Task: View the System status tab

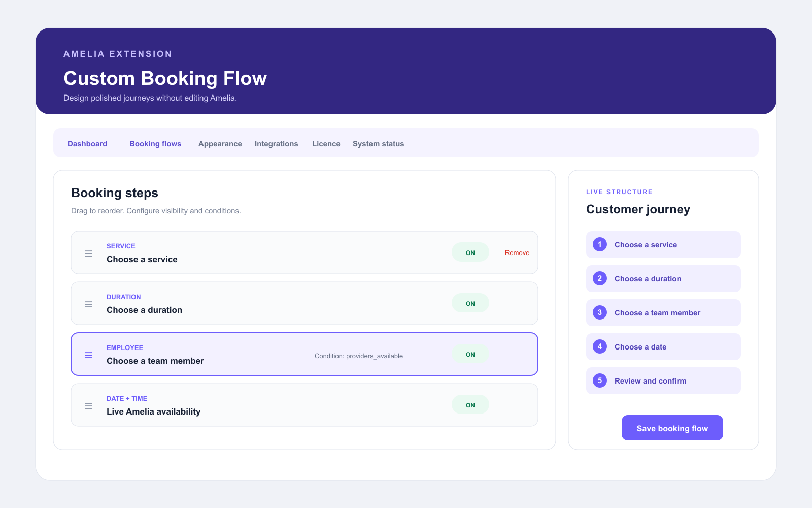Action: coord(379,144)
